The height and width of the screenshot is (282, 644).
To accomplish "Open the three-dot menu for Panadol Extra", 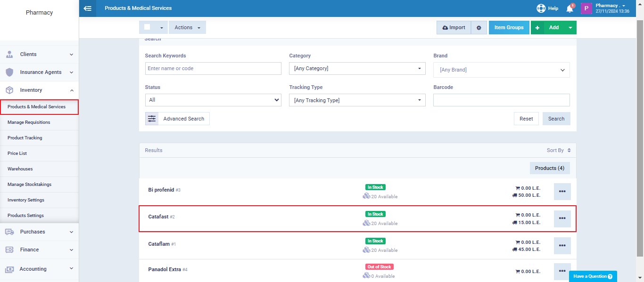I will 562,272.
